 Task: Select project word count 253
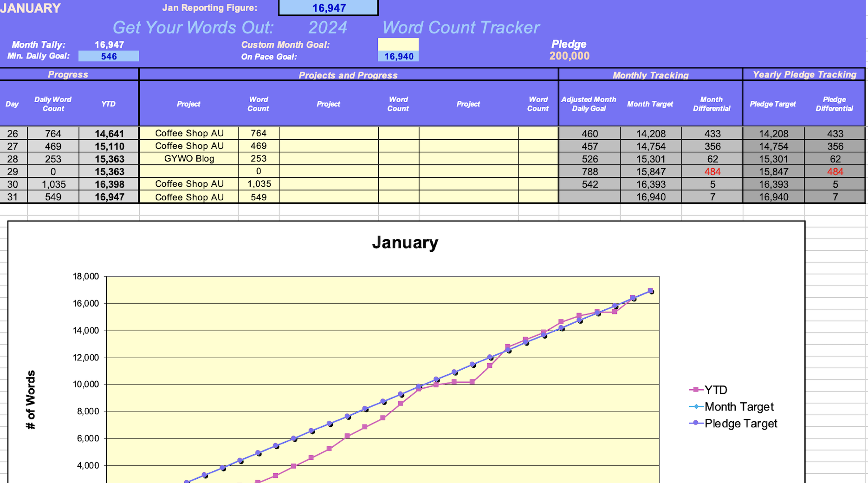[259, 158]
